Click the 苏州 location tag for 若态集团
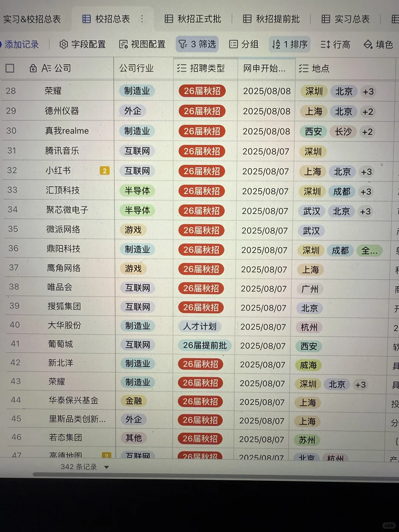399x532 pixels. pyautogui.click(x=307, y=440)
